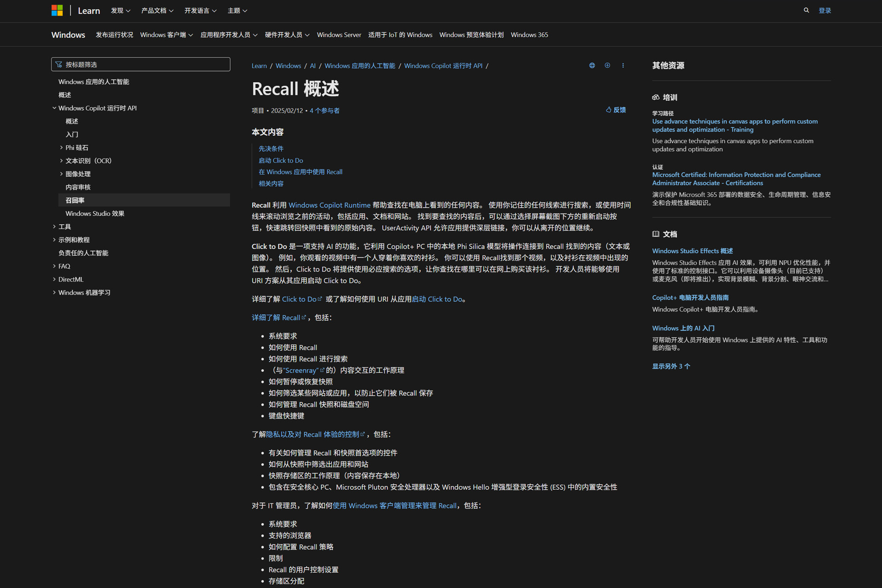The image size is (882, 588).
Task: Click the language globe icon
Action: pos(592,66)
